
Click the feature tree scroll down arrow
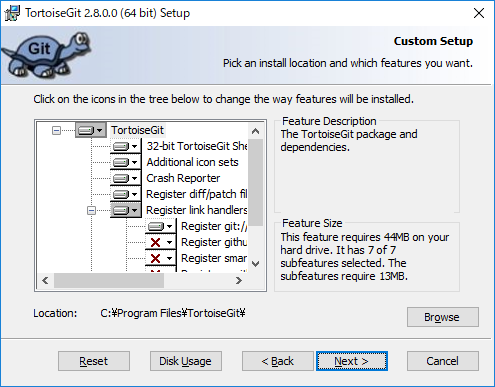[256, 264]
